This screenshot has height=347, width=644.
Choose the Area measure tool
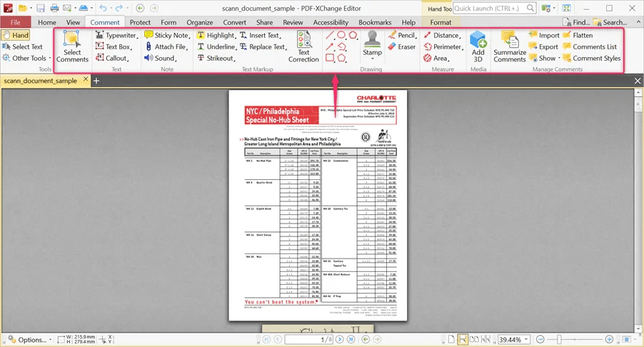pos(436,59)
